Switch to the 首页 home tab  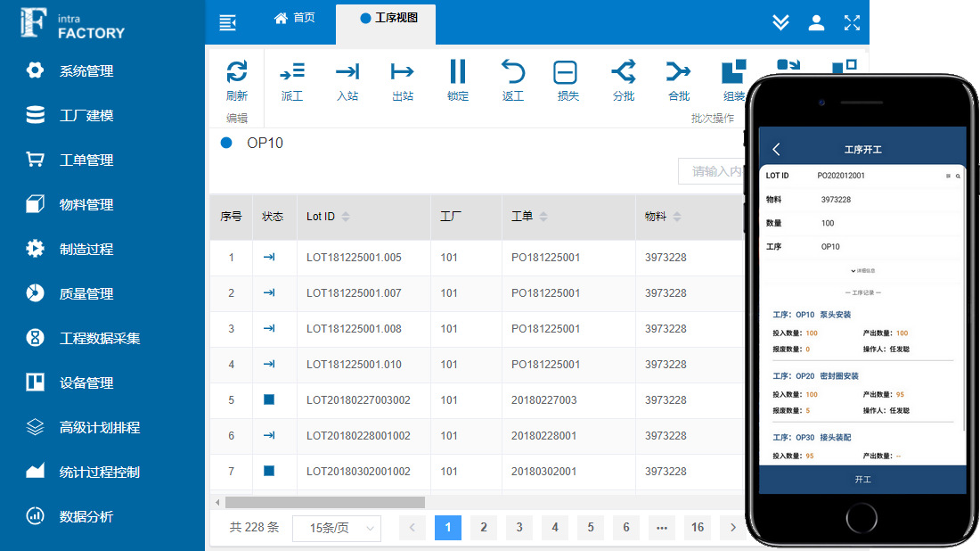point(295,18)
